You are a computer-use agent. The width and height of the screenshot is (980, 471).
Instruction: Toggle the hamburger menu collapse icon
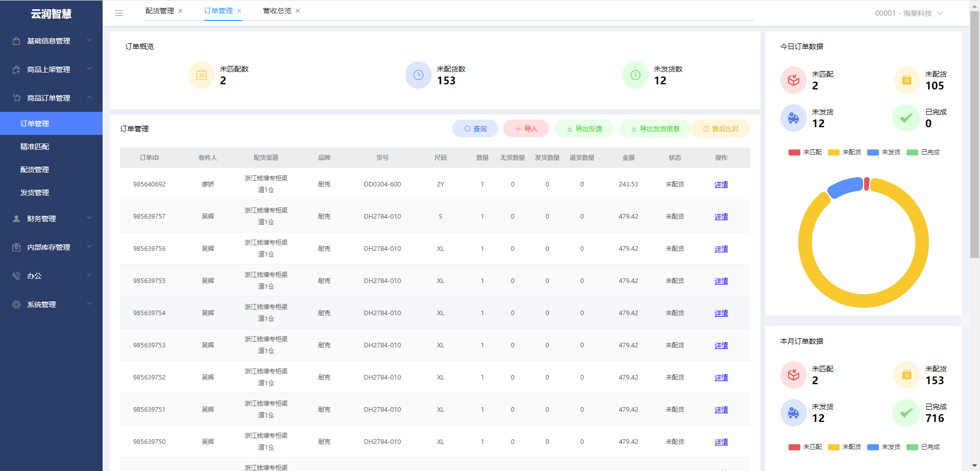119,13
